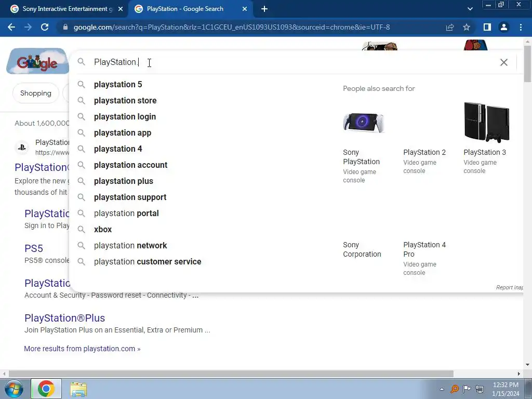Click the Shopping filter chip
Image resolution: width=532 pixels, height=399 pixels.
tap(36, 94)
